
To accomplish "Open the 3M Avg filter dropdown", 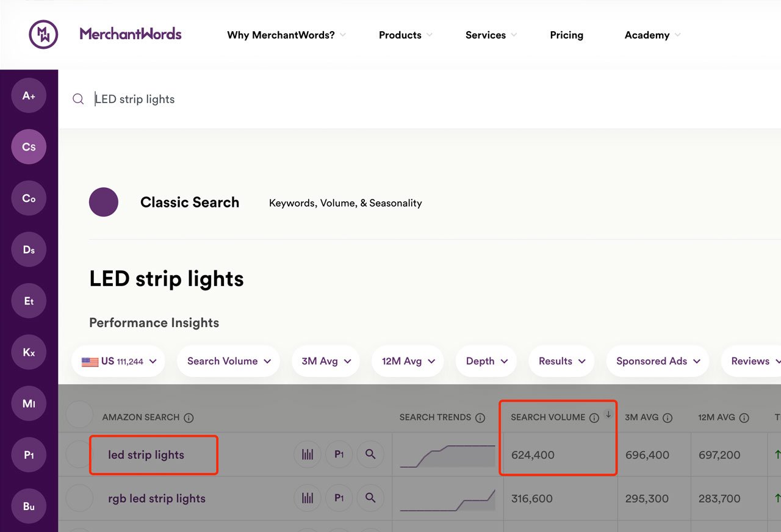I will [x=326, y=361].
